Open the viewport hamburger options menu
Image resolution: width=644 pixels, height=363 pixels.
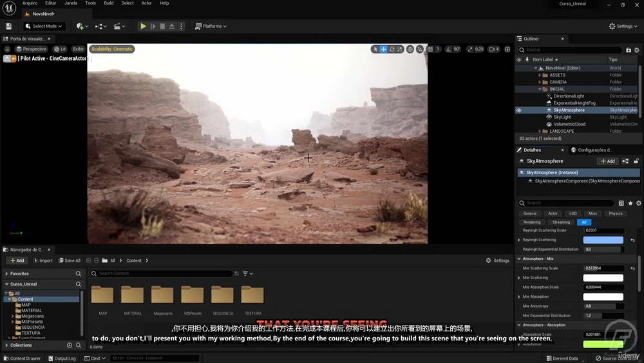[x=7, y=49]
